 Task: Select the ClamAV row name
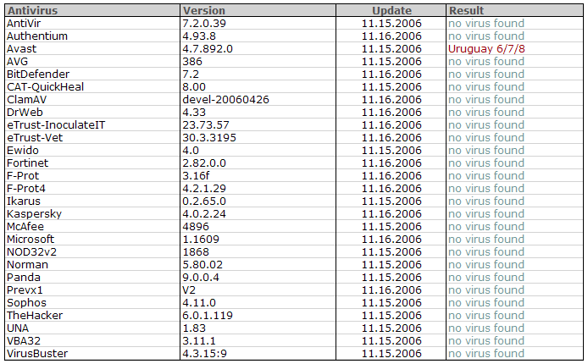(x=26, y=100)
